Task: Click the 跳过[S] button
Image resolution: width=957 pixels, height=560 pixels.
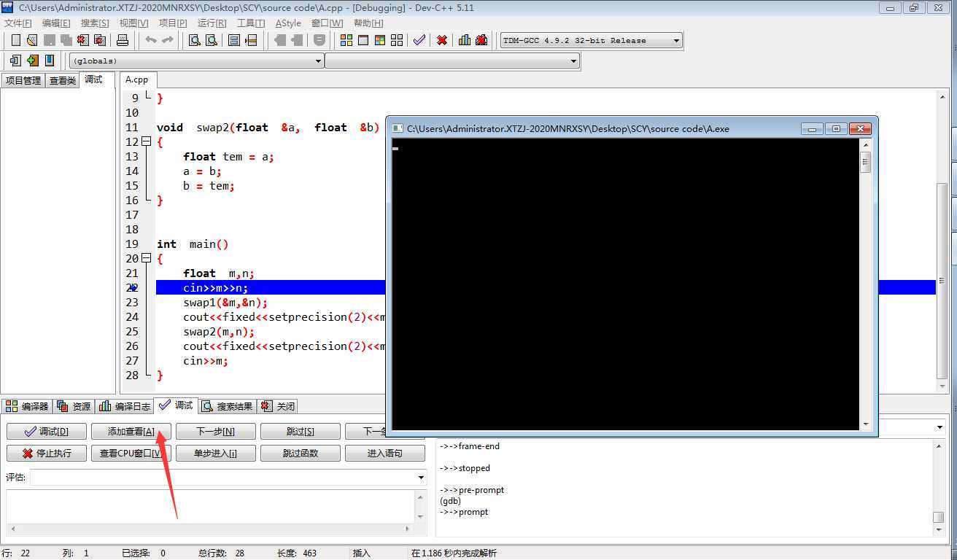Action: coord(301,432)
